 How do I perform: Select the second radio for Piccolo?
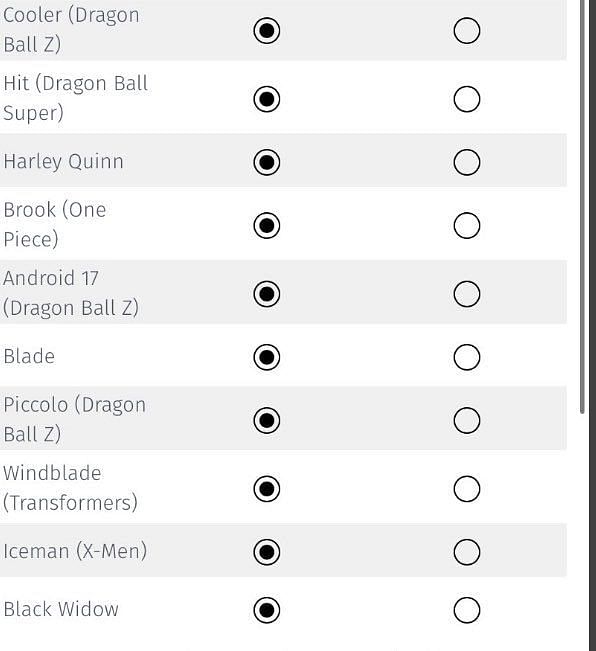pos(467,420)
